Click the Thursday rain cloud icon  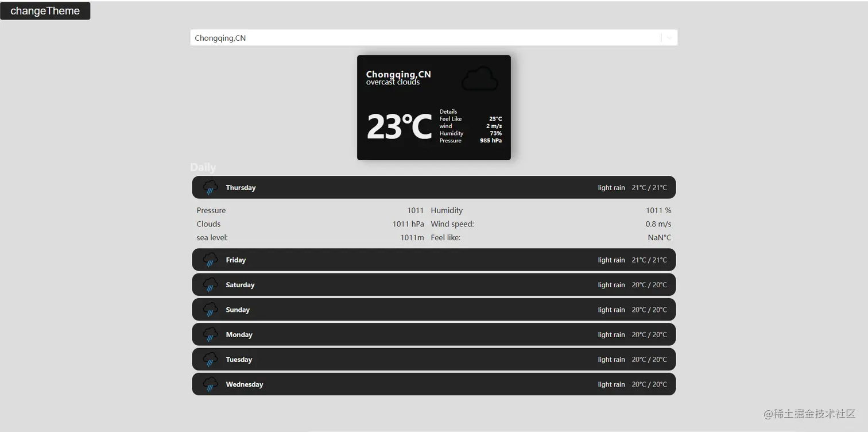[210, 187]
